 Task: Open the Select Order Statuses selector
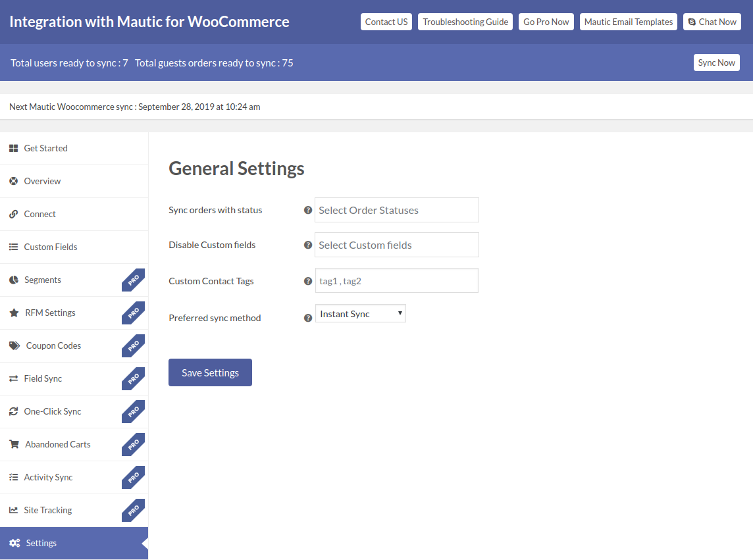[x=397, y=210]
